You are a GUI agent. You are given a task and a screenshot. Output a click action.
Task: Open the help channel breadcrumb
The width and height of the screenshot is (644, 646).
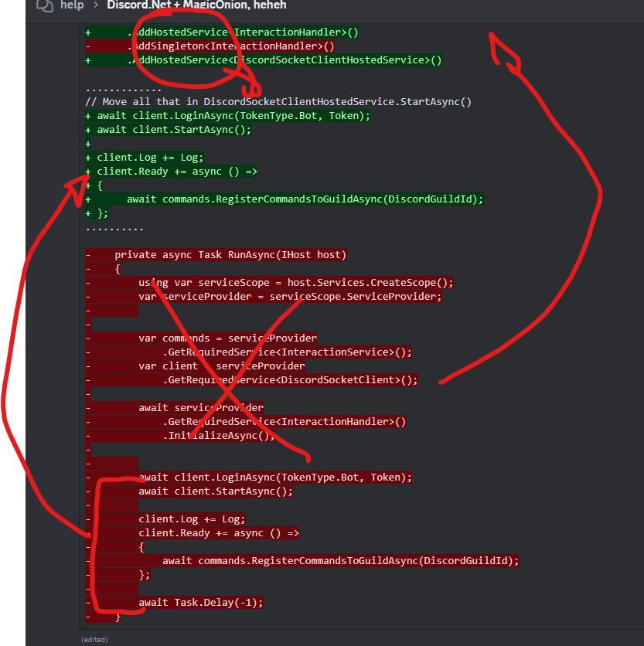coord(72,5)
